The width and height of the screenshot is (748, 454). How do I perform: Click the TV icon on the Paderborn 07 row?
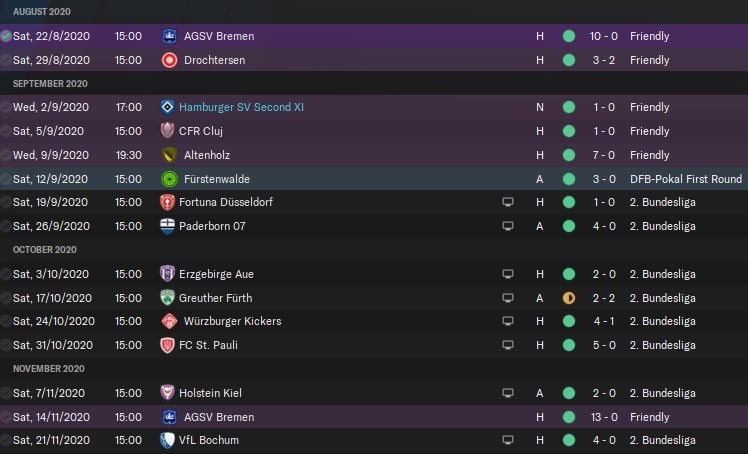point(508,226)
